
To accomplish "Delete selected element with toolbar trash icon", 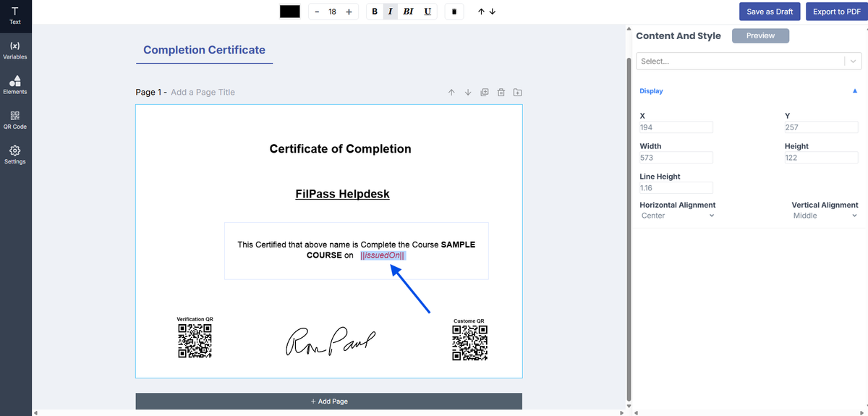I will click(454, 12).
